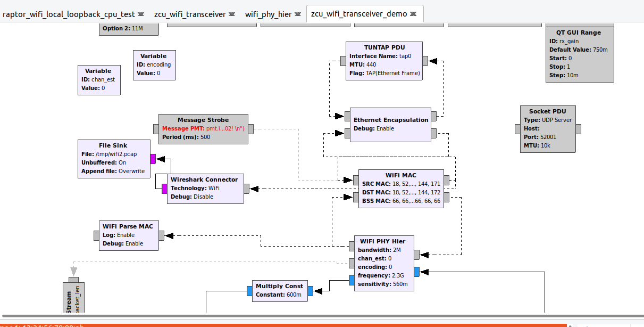Close the zcu_wifi_transceiver_demo tab
This screenshot has width=644, height=327.
coord(414,14)
